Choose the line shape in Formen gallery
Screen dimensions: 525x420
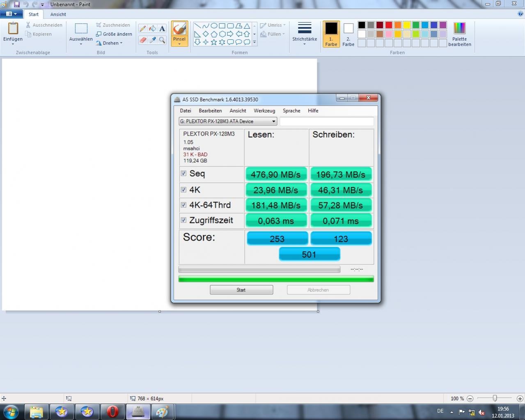tap(197, 25)
